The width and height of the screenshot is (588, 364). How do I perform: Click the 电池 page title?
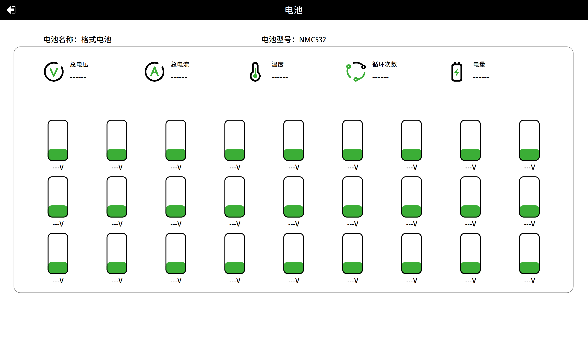[x=294, y=10]
